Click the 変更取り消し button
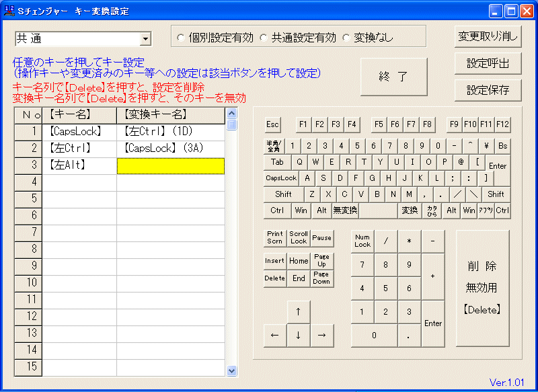 (x=488, y=36)
